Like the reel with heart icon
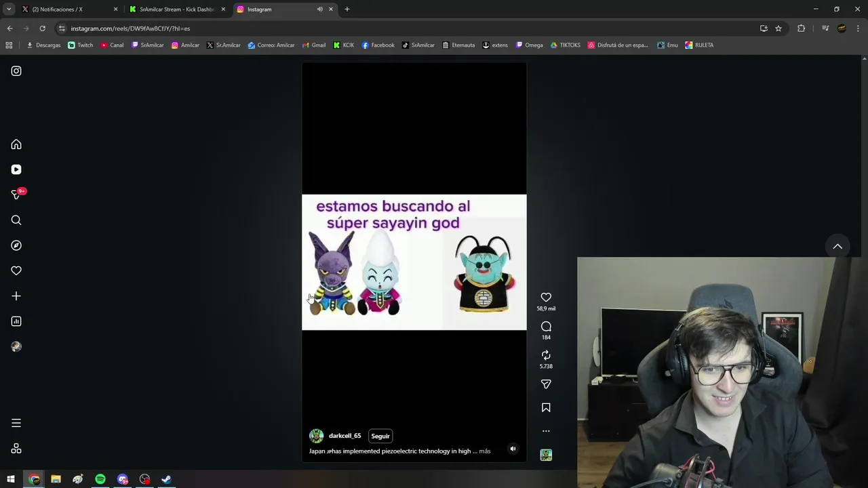Viewport: 868px width, 488px height. 546,298
